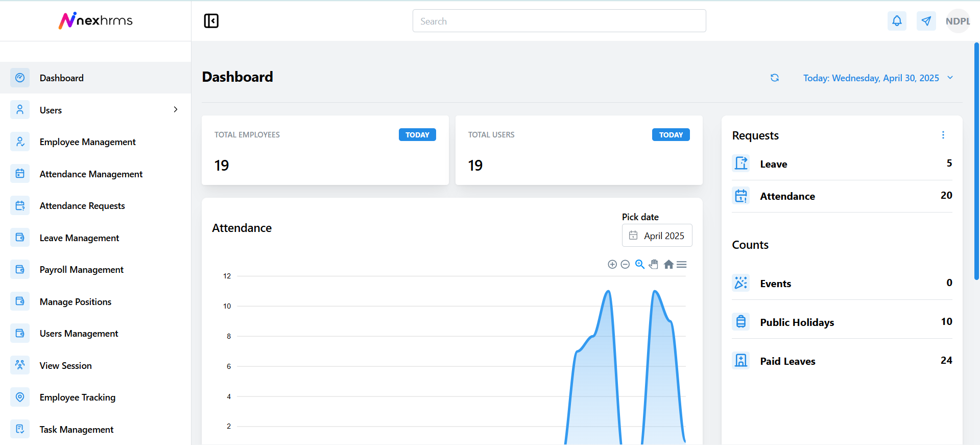Click the Total Users count 19

pos(475,165)
